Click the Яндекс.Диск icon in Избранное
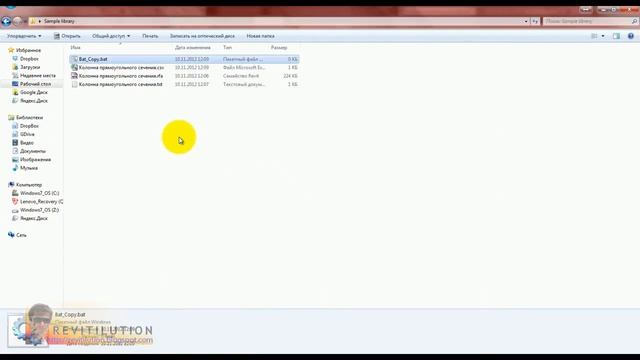 [15, 100]
